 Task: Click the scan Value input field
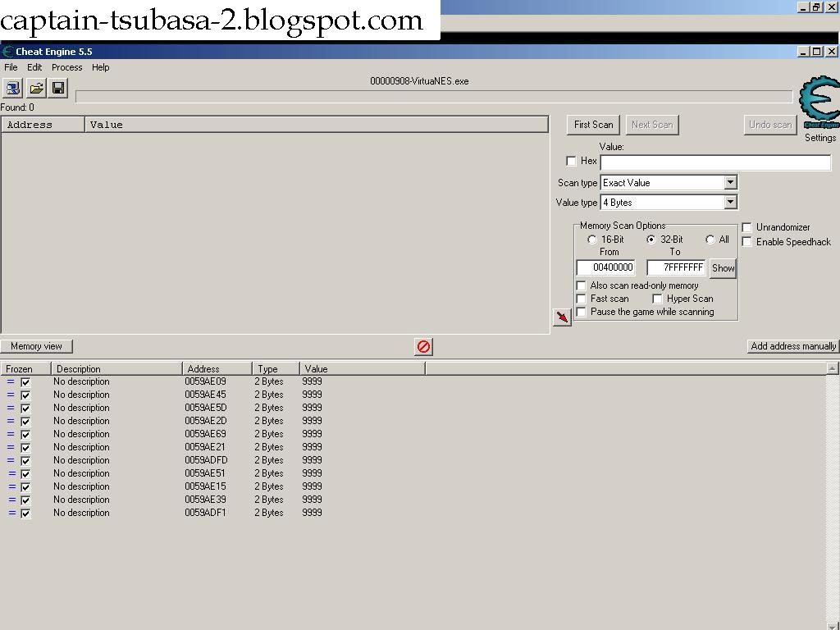715,162
